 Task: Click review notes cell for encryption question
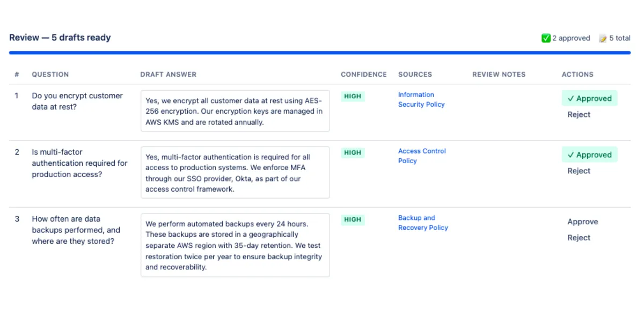[511, 112]
